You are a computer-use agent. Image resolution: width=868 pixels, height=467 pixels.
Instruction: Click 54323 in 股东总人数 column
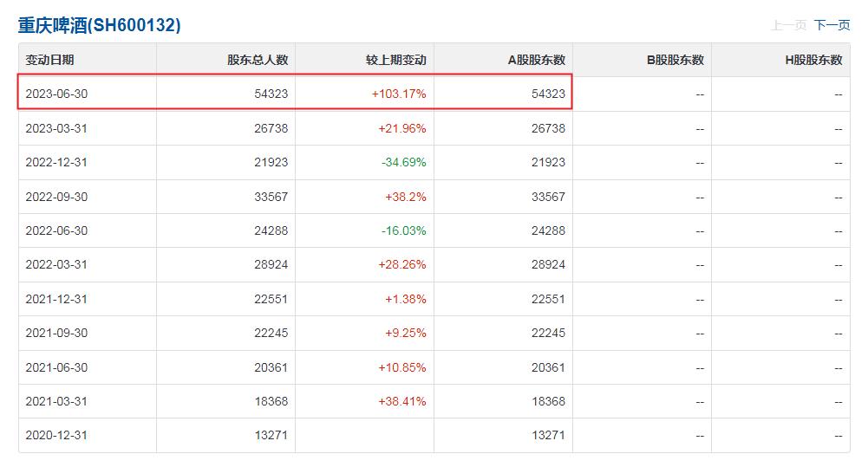tap(271, 94)
